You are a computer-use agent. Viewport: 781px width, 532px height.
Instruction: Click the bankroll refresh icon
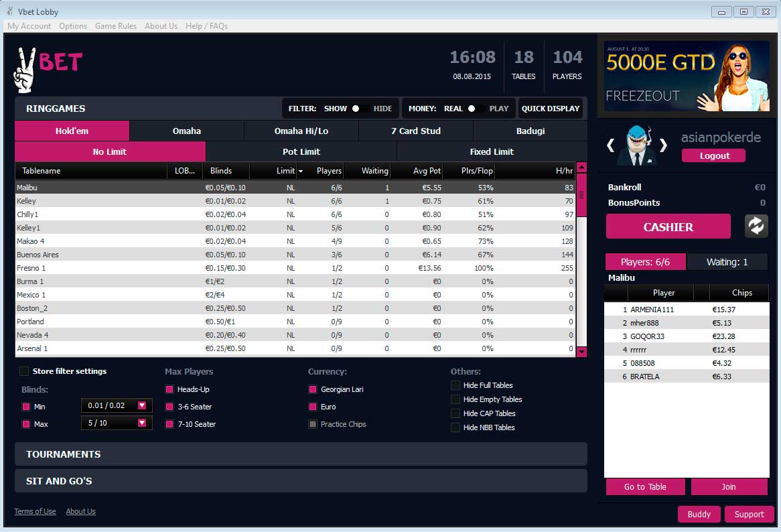coord(756,226)
